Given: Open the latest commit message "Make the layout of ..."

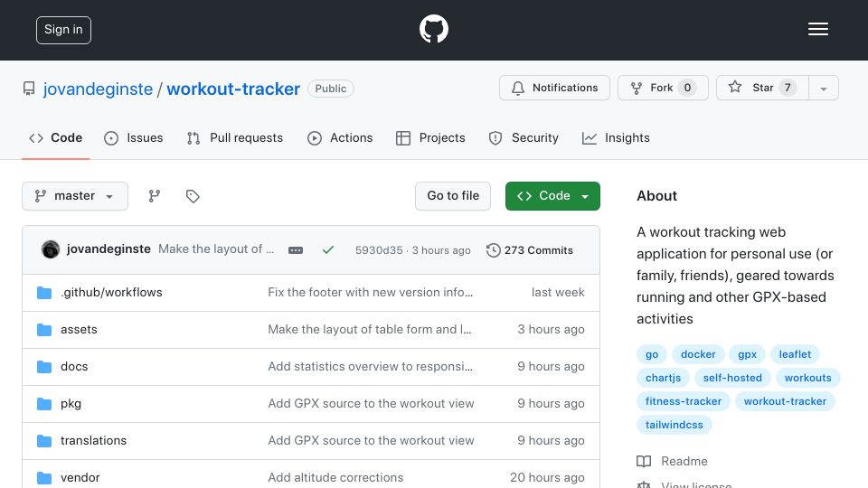Looking at the screenshot, I should (x=216, y=249).
